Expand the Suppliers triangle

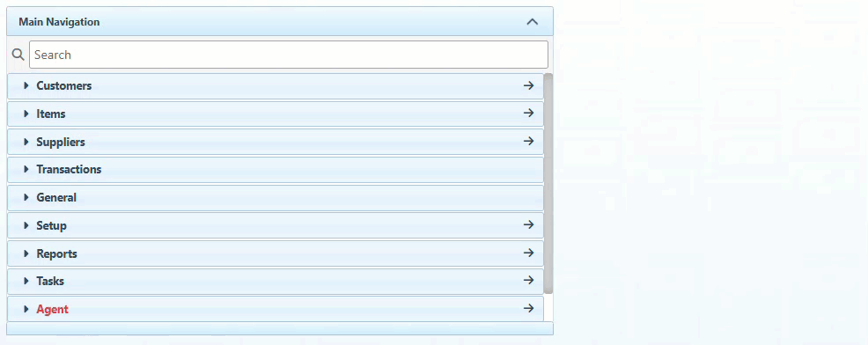[x=26, y=142]
